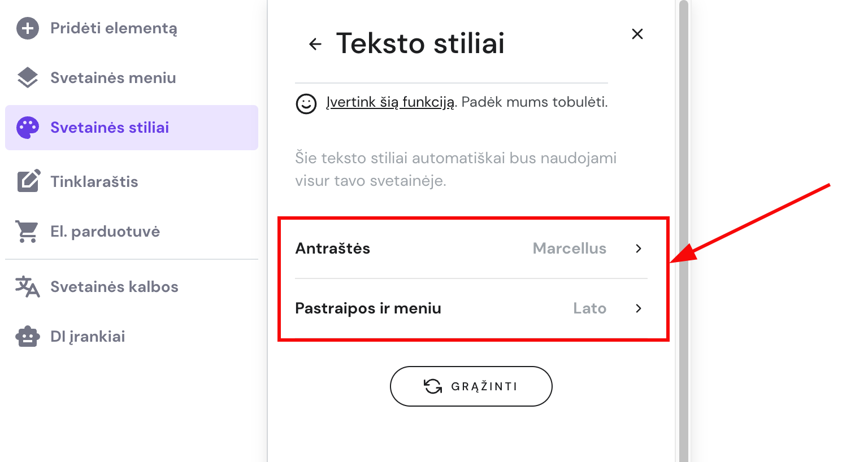This screenshot has height=462, width=868.
Task: Click the plus icon for Pridėti elementą
Action: click(x=28, y=28)
